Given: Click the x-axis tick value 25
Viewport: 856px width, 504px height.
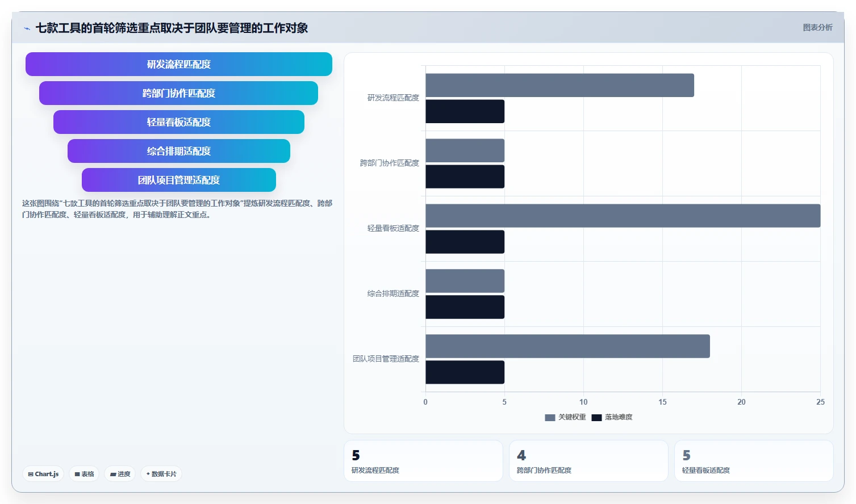Looking at the screenshot, I should click(820, 402).
